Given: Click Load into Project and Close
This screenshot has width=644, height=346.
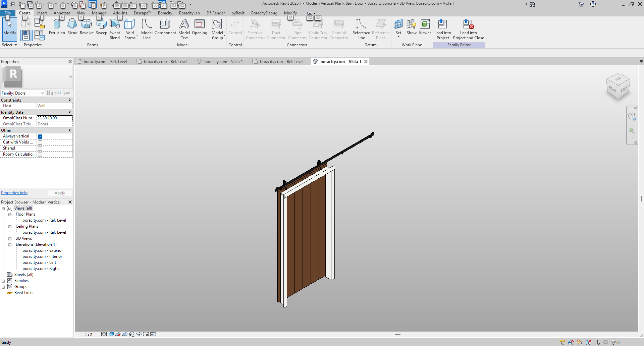Looking at the screenshot, I should pyautogui.click(x=469, y=29).
